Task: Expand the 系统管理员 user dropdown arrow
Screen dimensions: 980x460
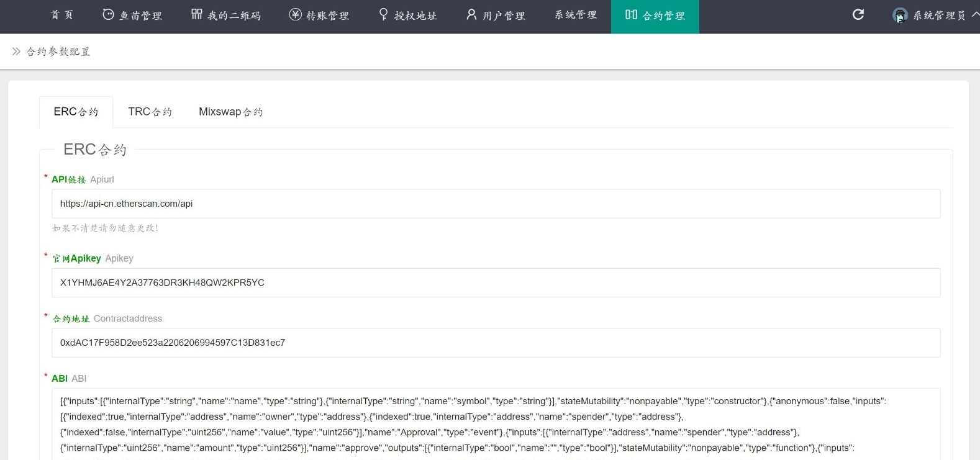Action: 975,14
